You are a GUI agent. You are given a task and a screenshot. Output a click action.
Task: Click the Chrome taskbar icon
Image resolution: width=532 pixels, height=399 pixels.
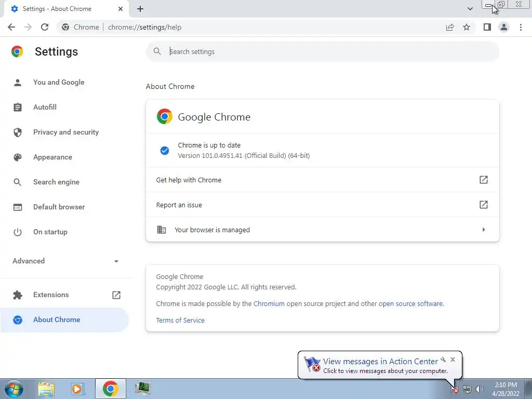tap(111, 389)
